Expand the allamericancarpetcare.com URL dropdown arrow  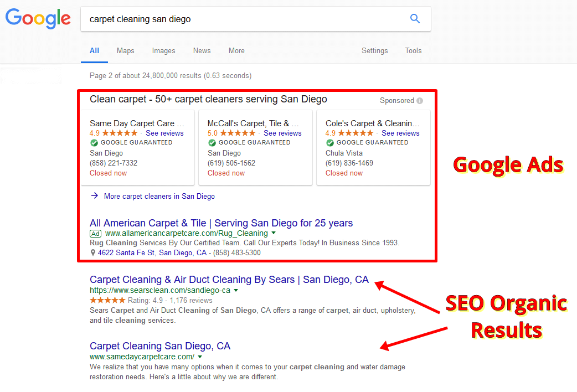[272, 233]
